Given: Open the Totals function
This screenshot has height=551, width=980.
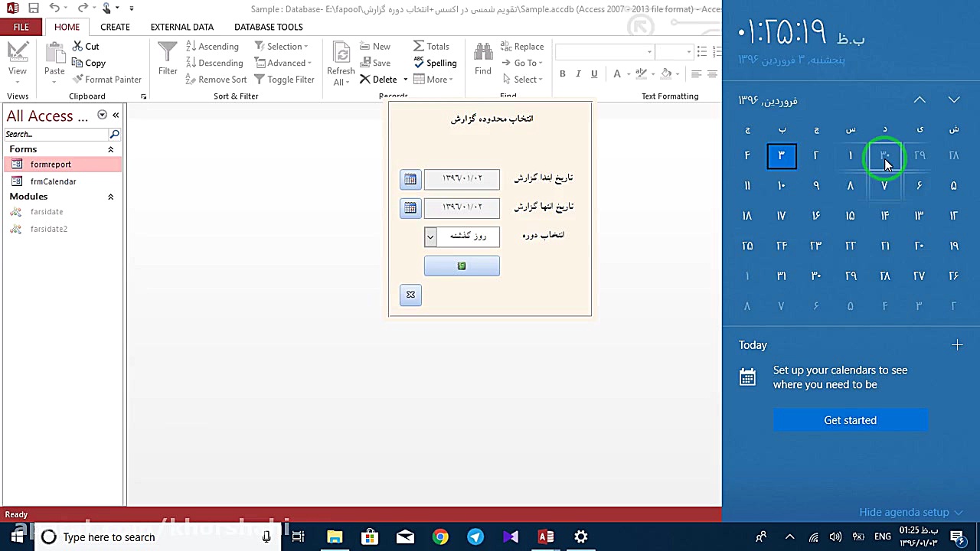Looking at the screenshot, I should click(x=433, y=46).
